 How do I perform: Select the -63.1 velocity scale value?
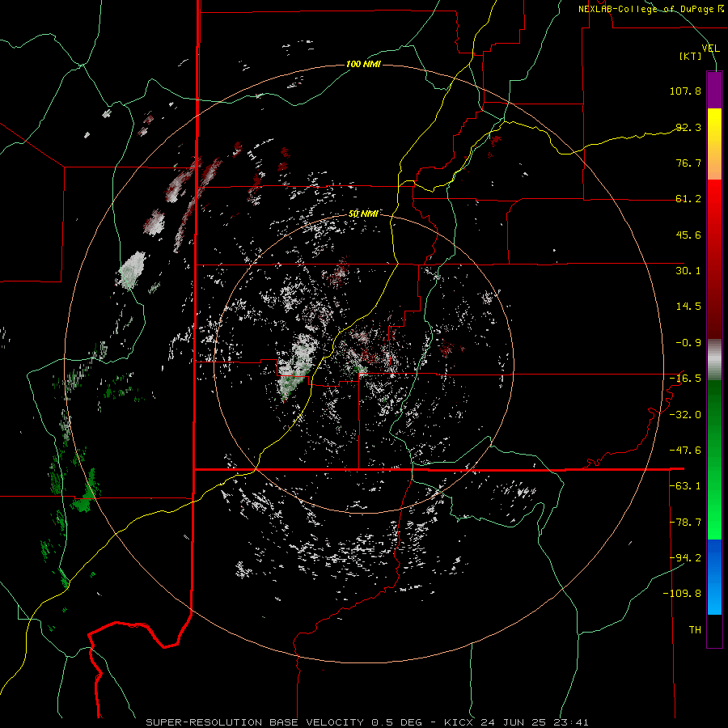(x=685, y=486)
